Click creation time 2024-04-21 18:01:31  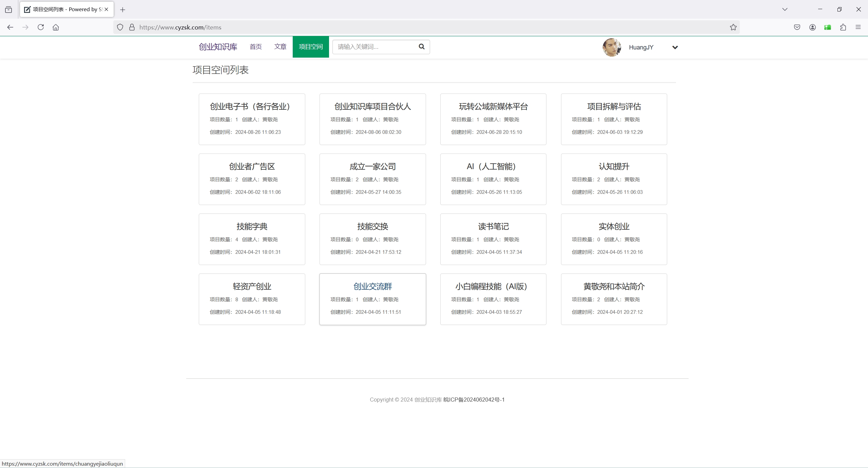[258, 252]
